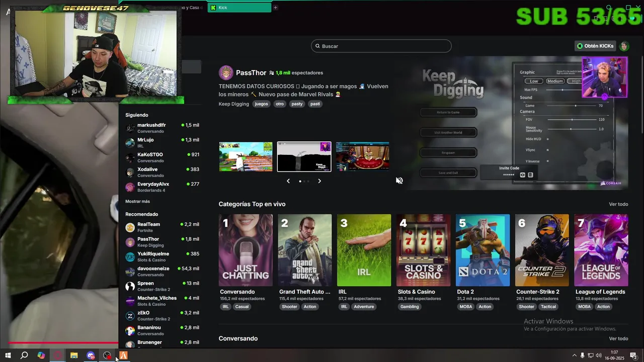The image size is (644, 362).
Task: Switch to OBS Studio from the taskbar
Action: (107, 355)
